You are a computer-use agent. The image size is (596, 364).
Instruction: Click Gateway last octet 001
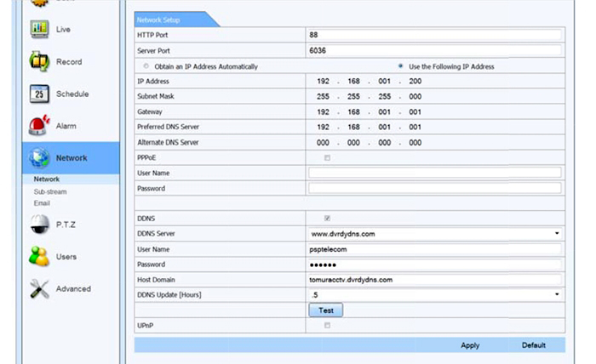[x=415, y=112]
